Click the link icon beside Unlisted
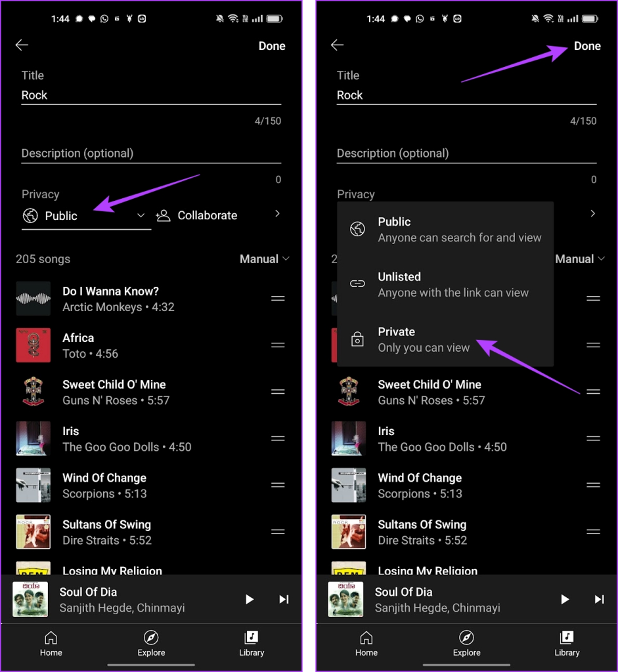Viewport: 618px width, 672px height. (357, 284)
